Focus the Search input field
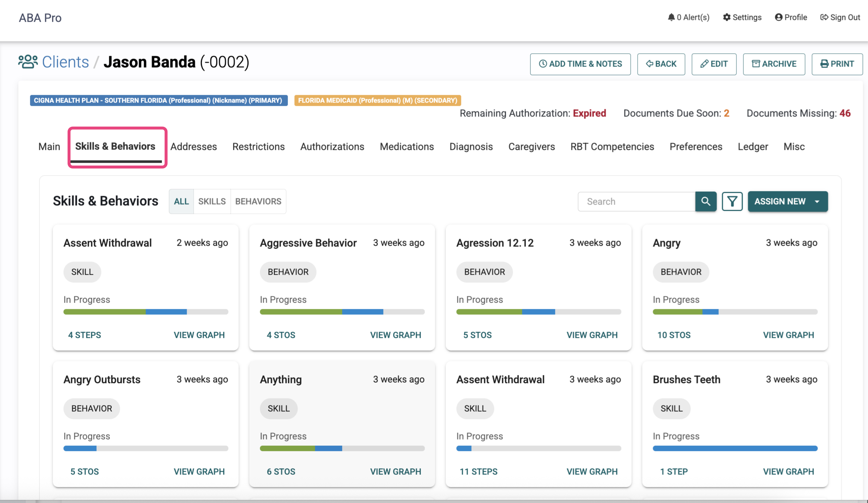This screenshot has height=503, width=868. (x=636, y=201)
